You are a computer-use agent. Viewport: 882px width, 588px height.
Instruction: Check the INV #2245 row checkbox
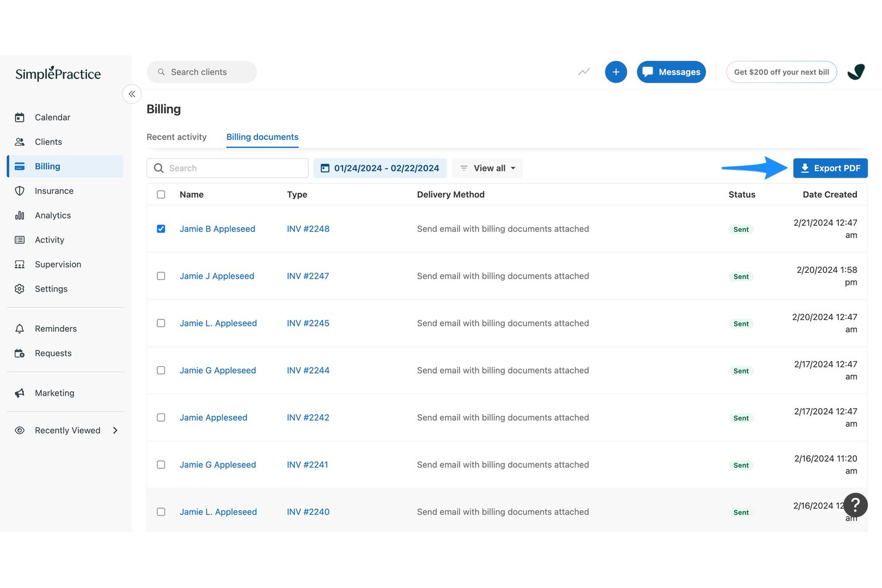161,323
